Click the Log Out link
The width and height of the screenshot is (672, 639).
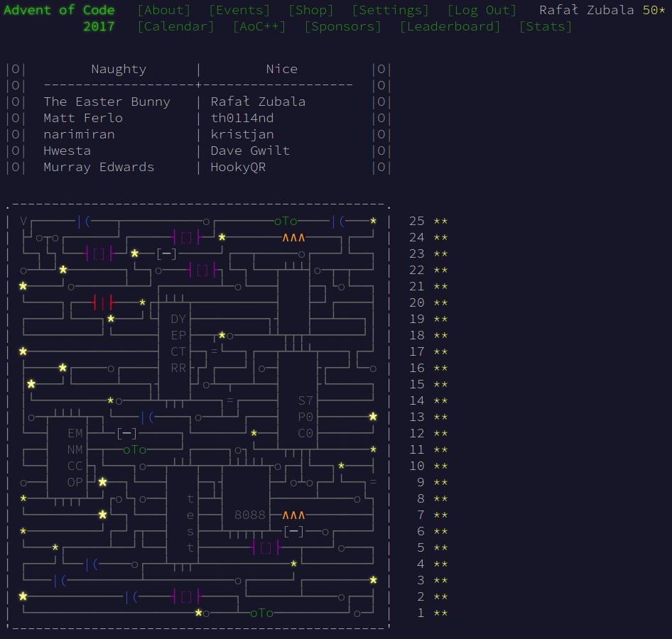click(482, 10)
